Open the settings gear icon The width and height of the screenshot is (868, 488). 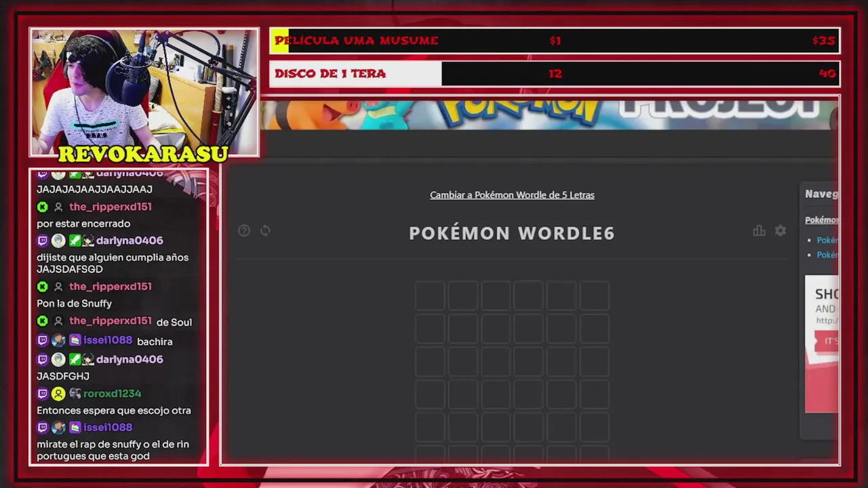(x=781, y=230)
